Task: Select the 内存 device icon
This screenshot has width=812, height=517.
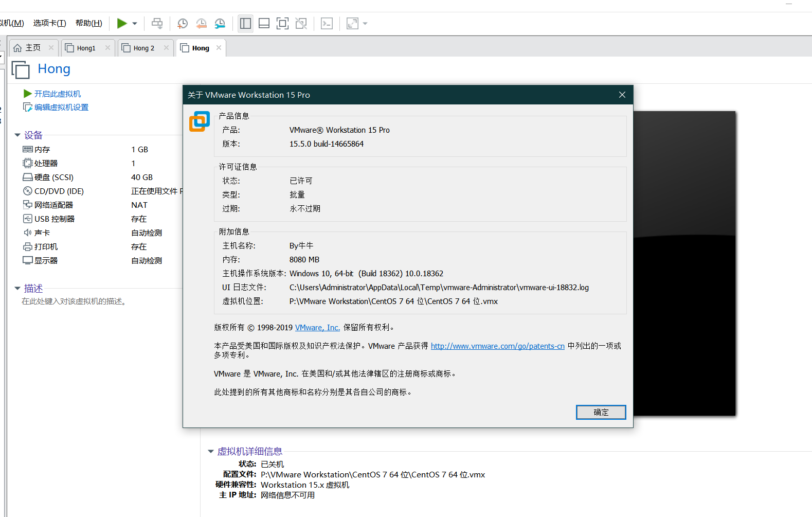Action: (28, 149)
